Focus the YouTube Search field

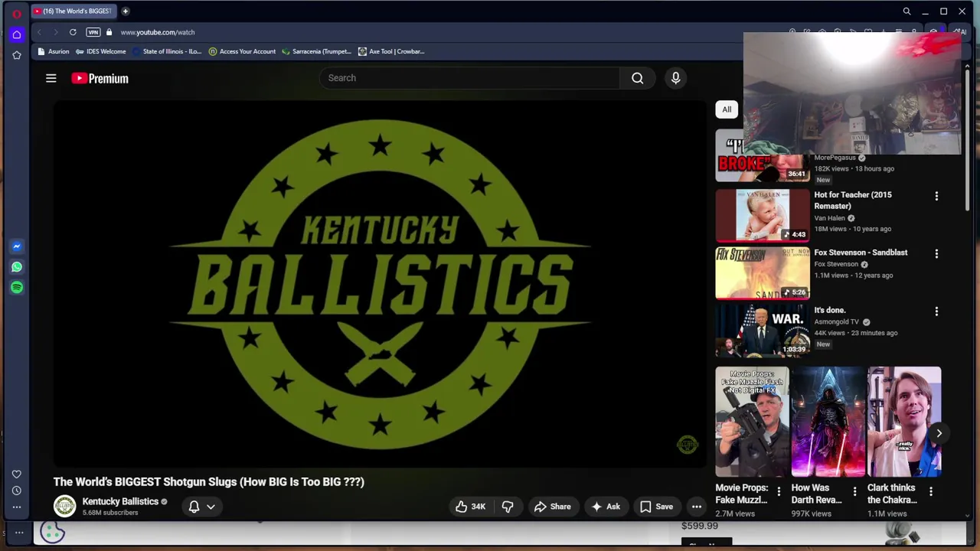[x=470, y=78]
